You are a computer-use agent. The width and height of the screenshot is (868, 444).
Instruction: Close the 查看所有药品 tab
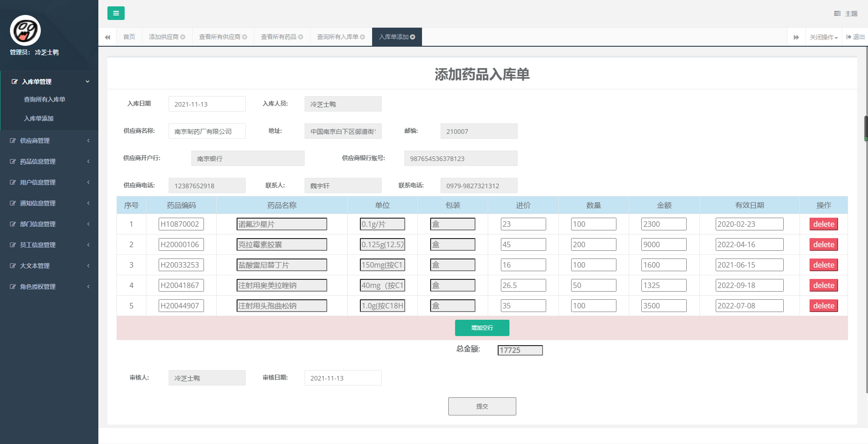[301, 37]
